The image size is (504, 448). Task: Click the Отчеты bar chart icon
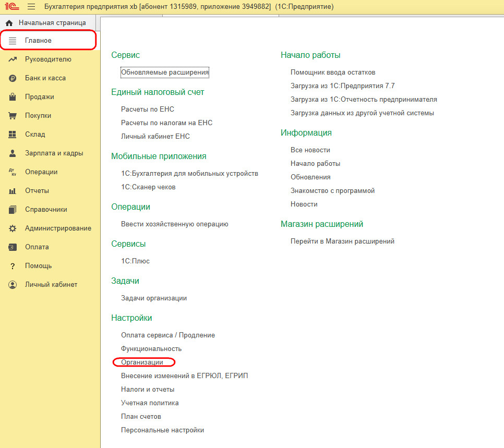[12, 191]
